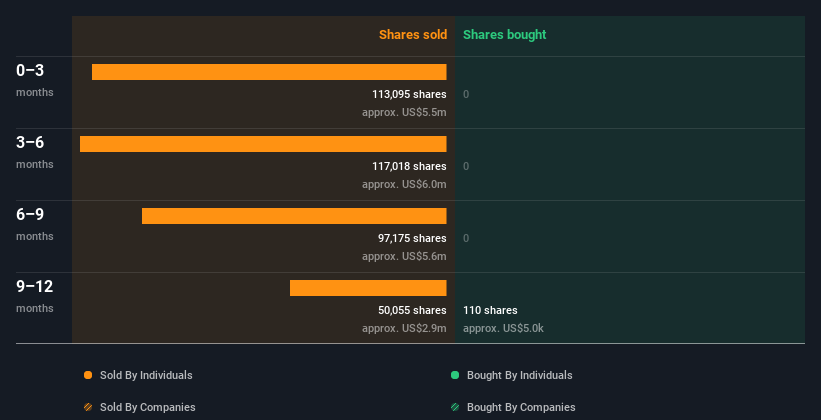The image size is (821, 420).
Task: Click the 0–3 months row label
Action: coord(35,80)
